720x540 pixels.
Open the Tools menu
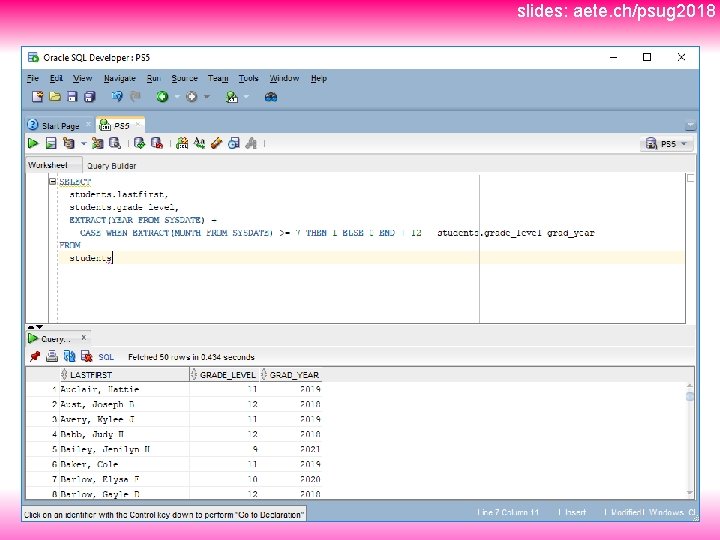[248, 79]
